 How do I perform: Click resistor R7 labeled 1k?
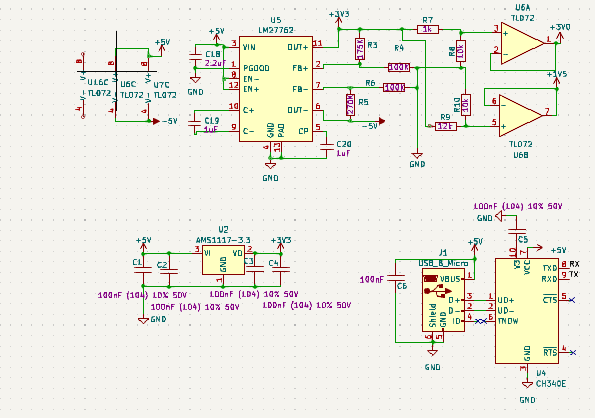(x=428, y=29)
